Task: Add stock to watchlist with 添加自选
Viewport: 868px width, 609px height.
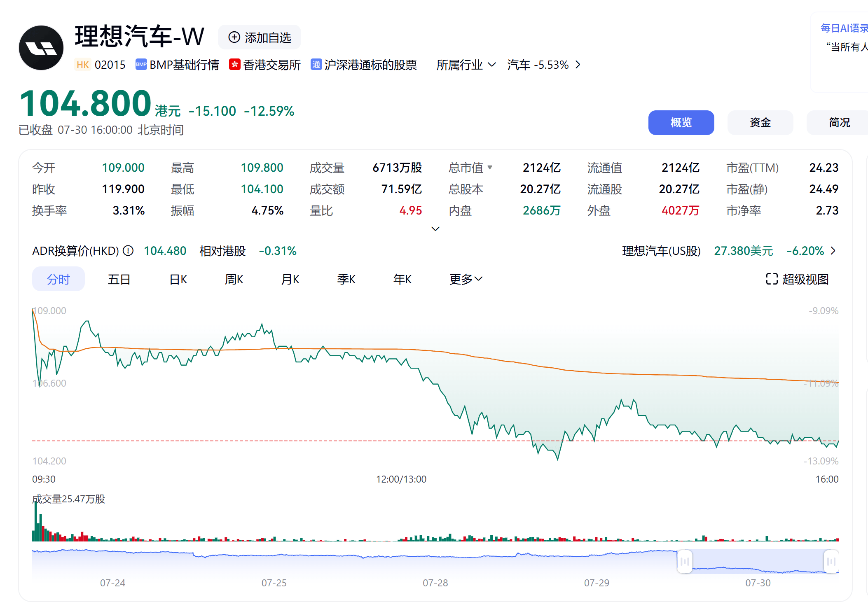Action: (260, 37)
